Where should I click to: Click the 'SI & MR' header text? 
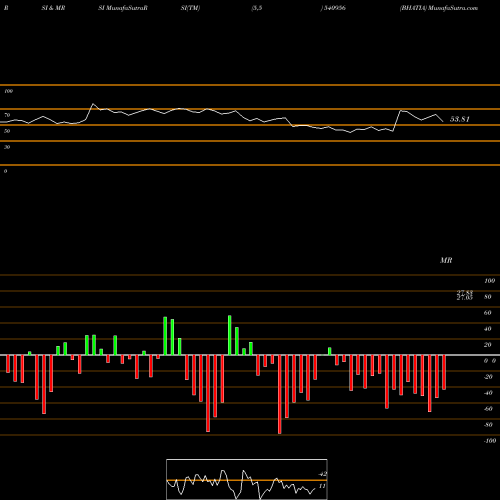click(x=53, y=8)
